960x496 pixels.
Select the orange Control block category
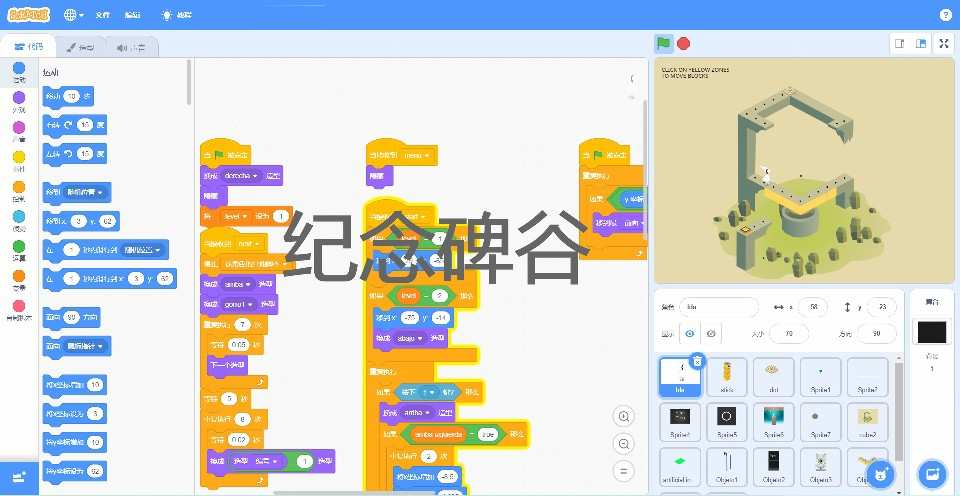(19, 190)
